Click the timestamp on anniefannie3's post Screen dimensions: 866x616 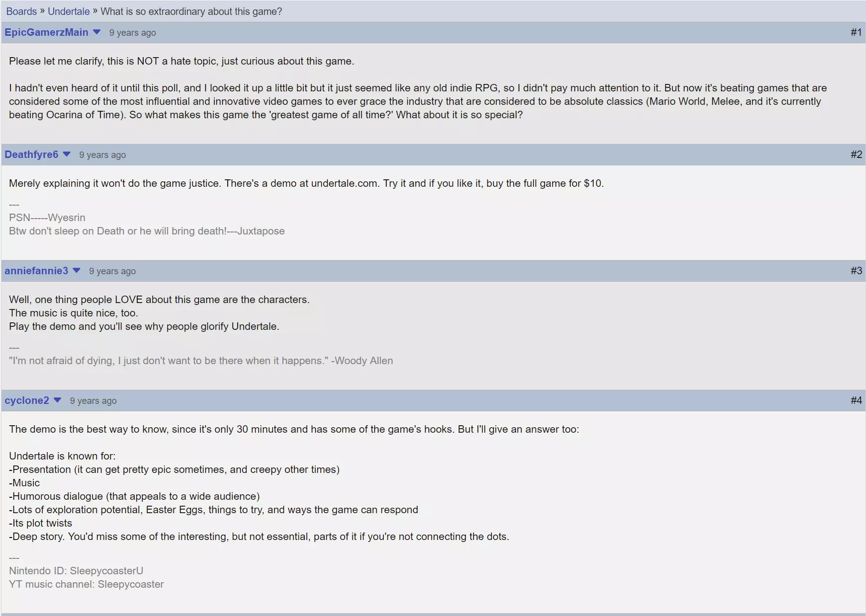point(112,271)
